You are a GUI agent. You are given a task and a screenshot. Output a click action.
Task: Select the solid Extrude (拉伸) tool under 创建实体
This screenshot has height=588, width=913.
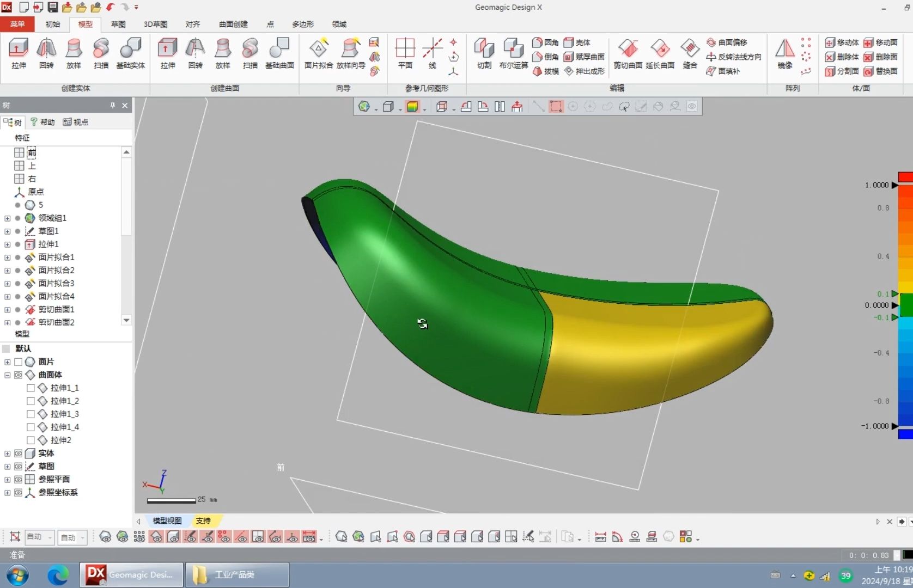coord(19,53)
